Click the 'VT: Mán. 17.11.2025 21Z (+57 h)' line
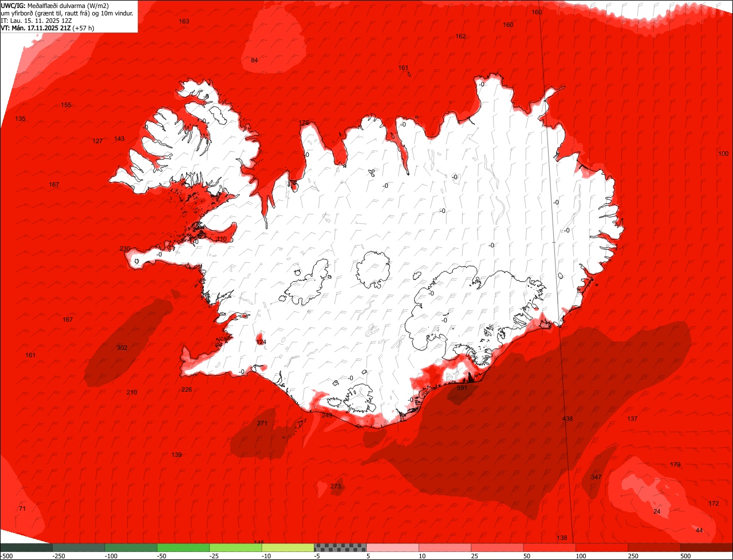The image size is (733, 560). pyautogui.click(x=48, y=27)
